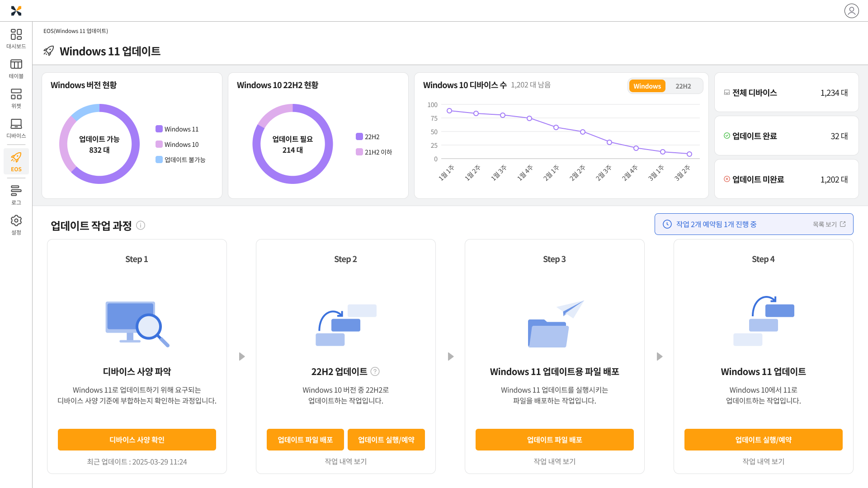This screenshot has width=868, height=488.
Task: Click the info icon beside 업데이트 작업 과정
Action: [141, 225]
